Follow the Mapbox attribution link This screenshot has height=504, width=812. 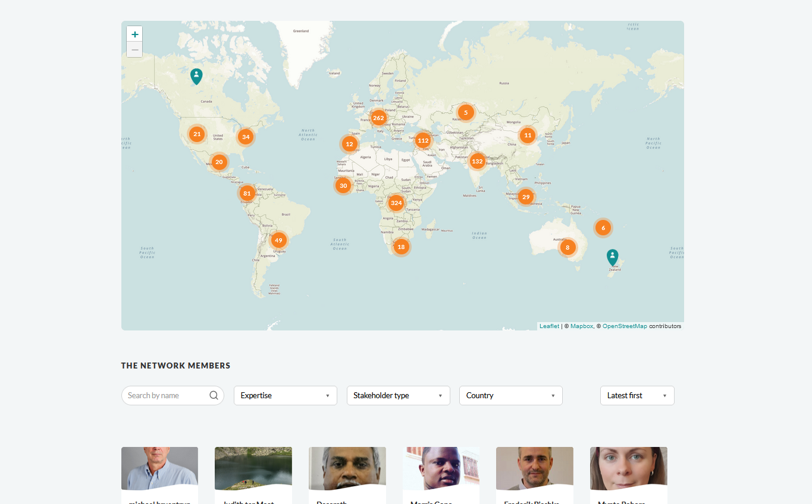click(581, 326)
